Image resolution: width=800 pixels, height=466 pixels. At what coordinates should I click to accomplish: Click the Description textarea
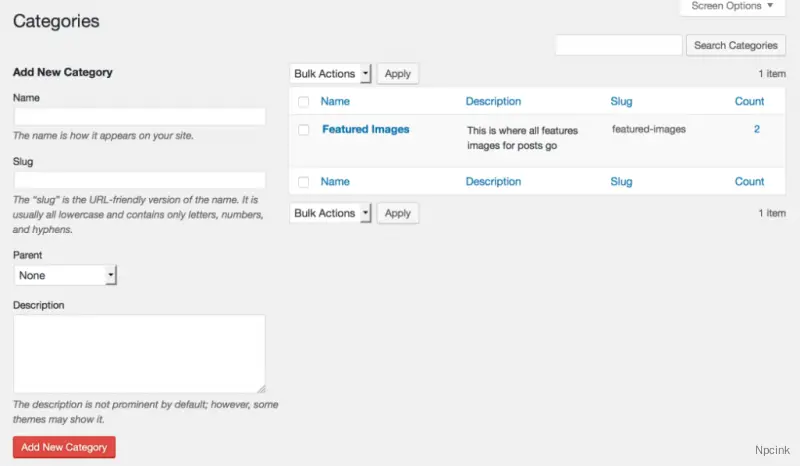139,354
